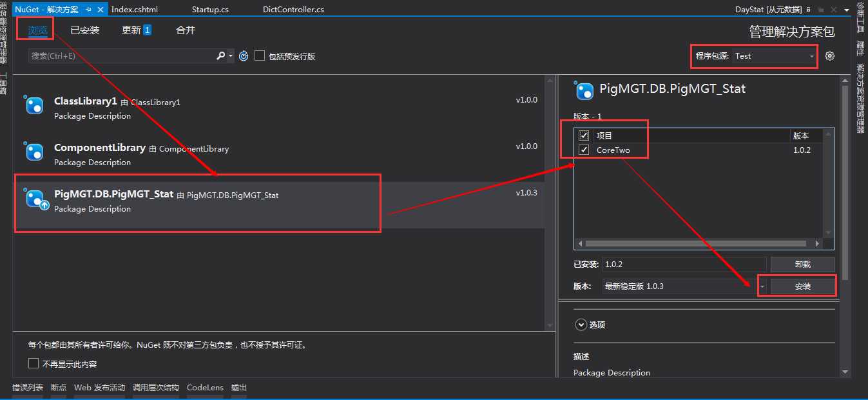This screenshot has height=400, width=868.
Task: Click the 安装 button
Action: tap(802, 286)
